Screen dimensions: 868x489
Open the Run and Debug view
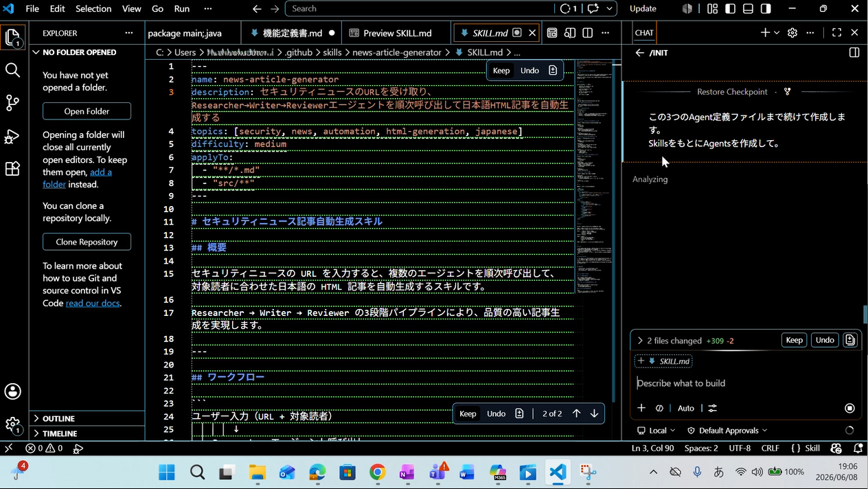click(x=12, y=136)
